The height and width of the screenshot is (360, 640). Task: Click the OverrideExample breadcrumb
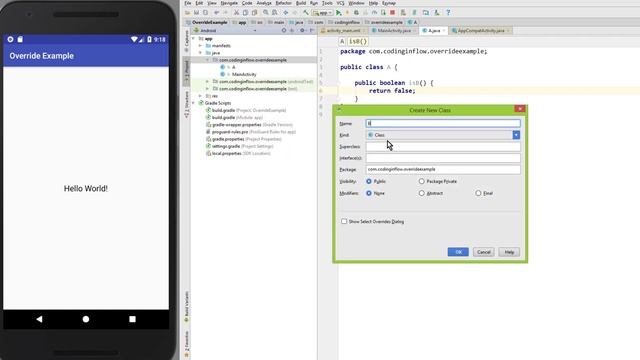206,22
